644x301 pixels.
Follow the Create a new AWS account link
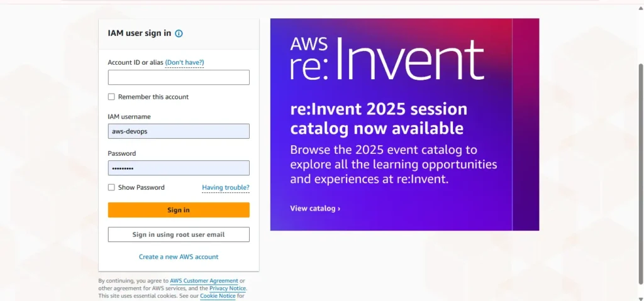coord(179,256)
